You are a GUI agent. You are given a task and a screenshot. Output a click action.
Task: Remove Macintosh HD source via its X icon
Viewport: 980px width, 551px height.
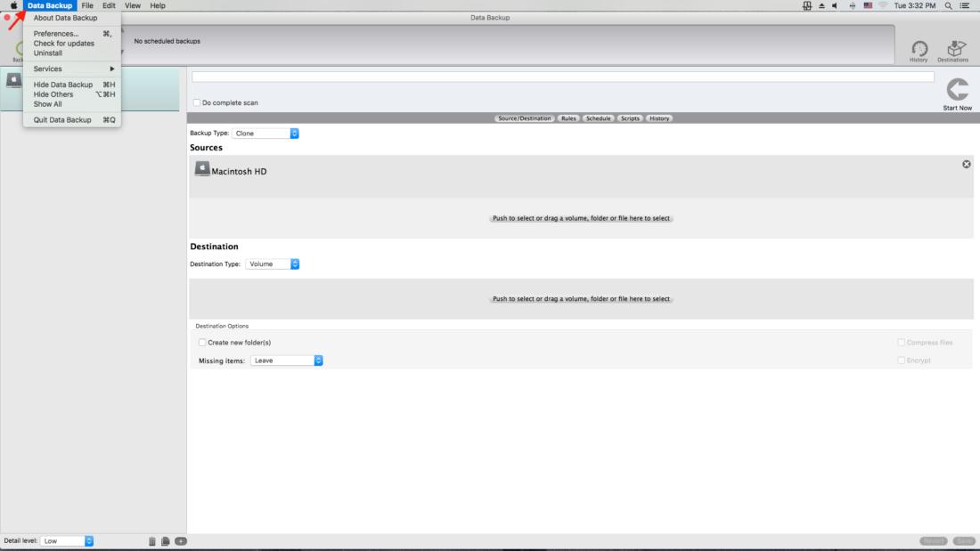965,165
